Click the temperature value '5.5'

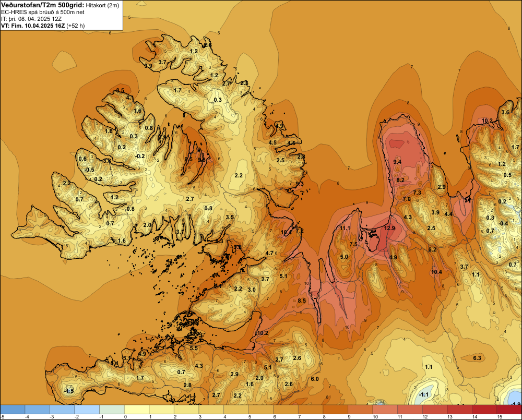pyautogui.click(x=194, y=348)
